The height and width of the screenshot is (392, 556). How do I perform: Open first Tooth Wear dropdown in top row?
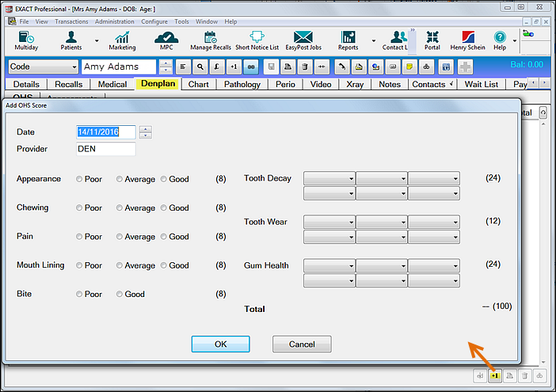pos(329,223)
